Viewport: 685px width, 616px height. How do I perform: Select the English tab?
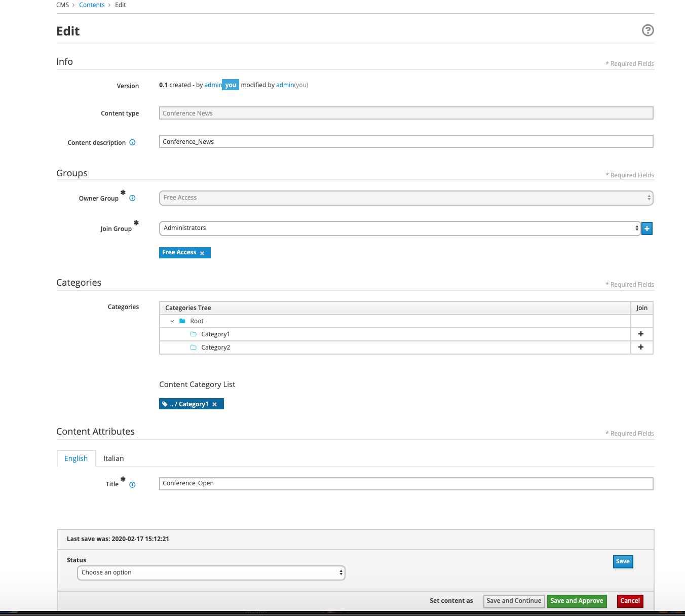click(76, 458)
